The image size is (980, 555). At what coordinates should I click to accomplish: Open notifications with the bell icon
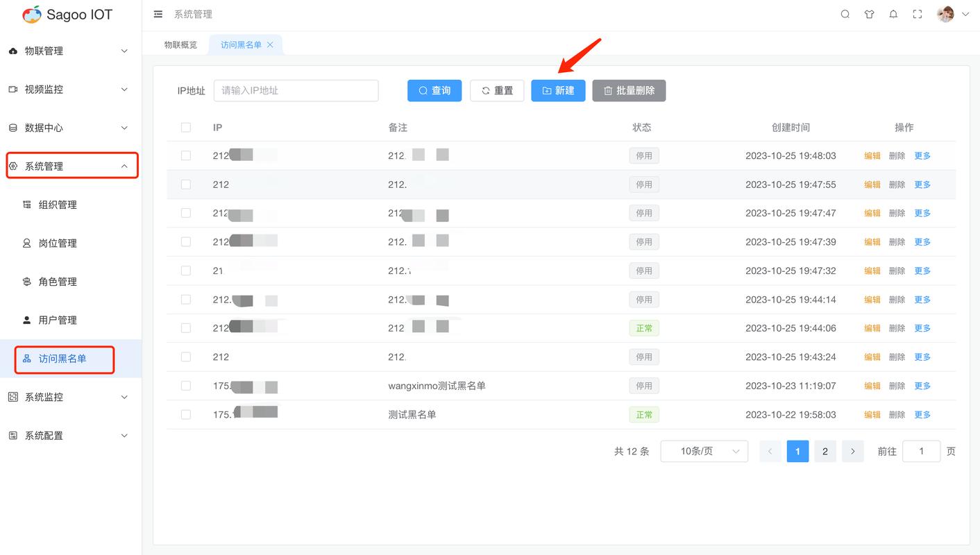click(893, 13)
